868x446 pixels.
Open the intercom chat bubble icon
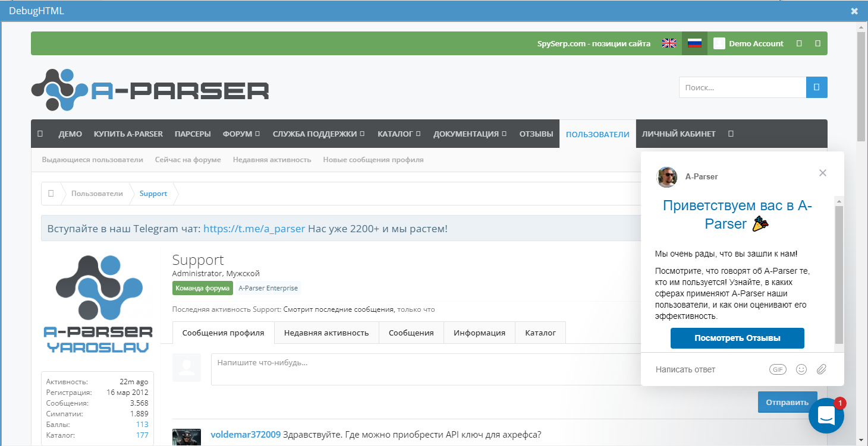click(x=826, y=416)
